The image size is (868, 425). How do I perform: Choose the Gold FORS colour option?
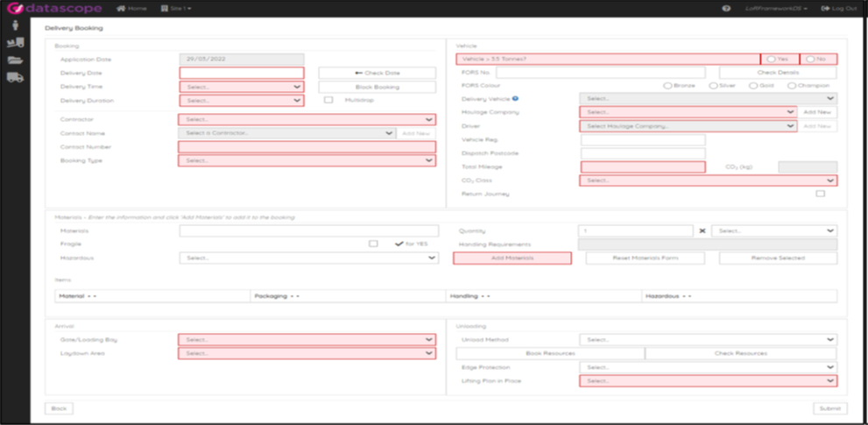753,86
